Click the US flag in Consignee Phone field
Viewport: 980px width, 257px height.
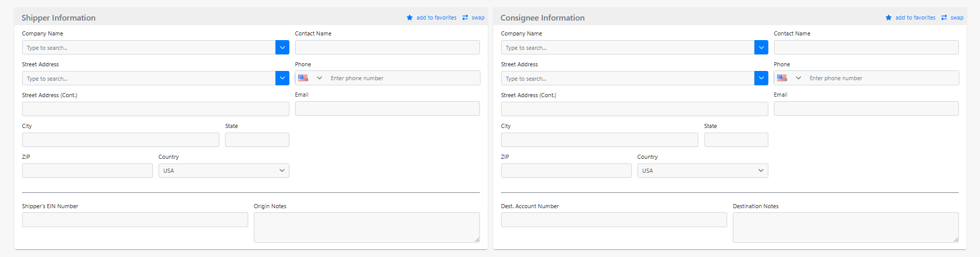click(x=782, y=78)
